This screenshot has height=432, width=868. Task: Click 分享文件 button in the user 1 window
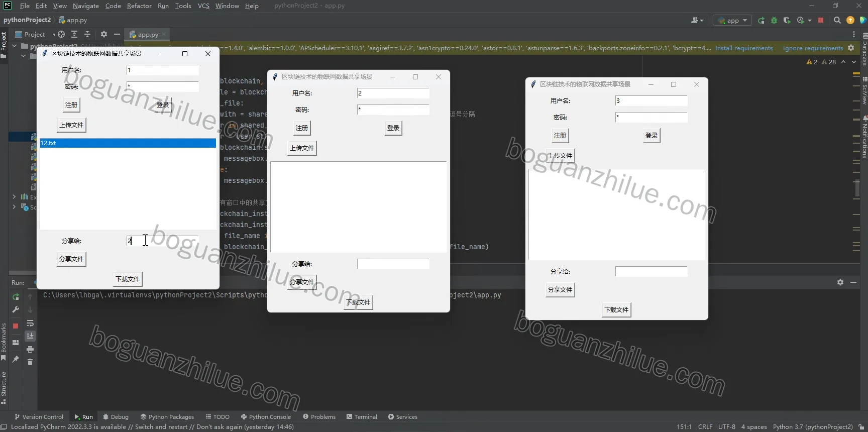(x=71, y=259)
